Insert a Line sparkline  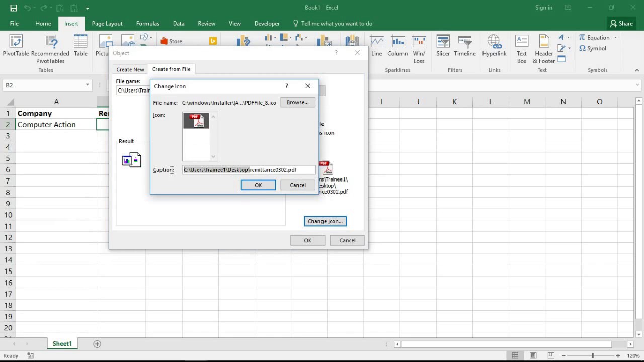click(377, 46)
